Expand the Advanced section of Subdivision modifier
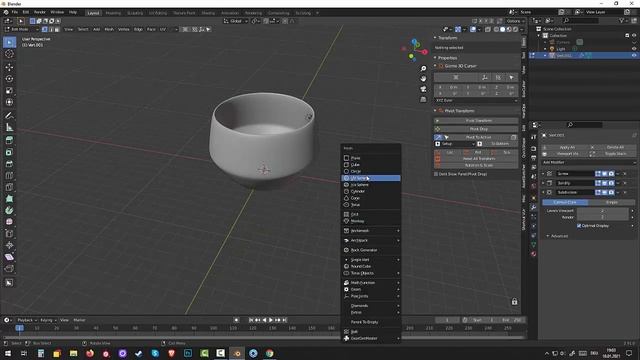 point(548,236)
